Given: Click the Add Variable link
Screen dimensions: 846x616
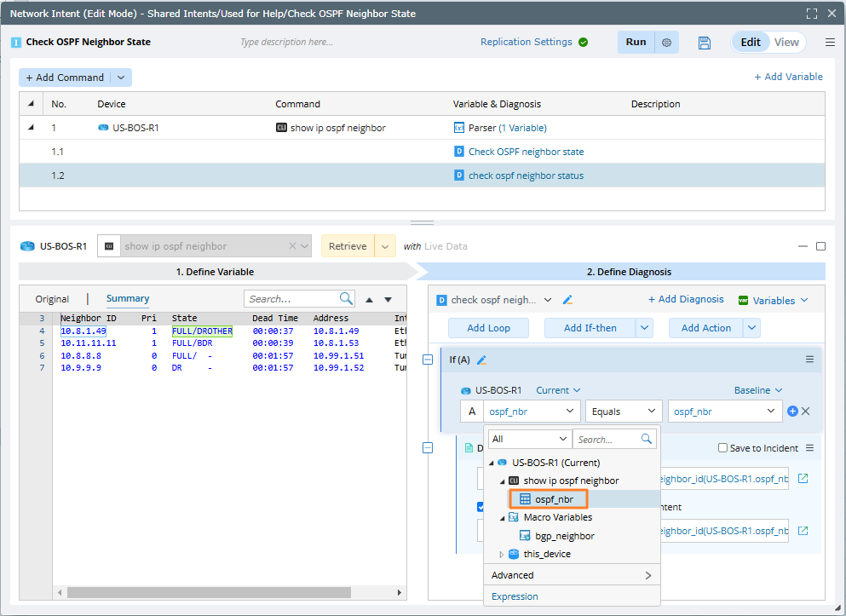Looking at the screenshot, I should [x=788, y=77].
